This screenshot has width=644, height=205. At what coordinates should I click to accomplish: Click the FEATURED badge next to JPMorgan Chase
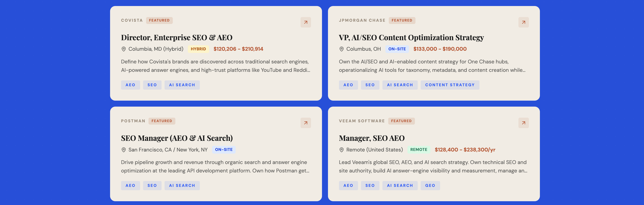pyautogui.click(x=402, y=20)
